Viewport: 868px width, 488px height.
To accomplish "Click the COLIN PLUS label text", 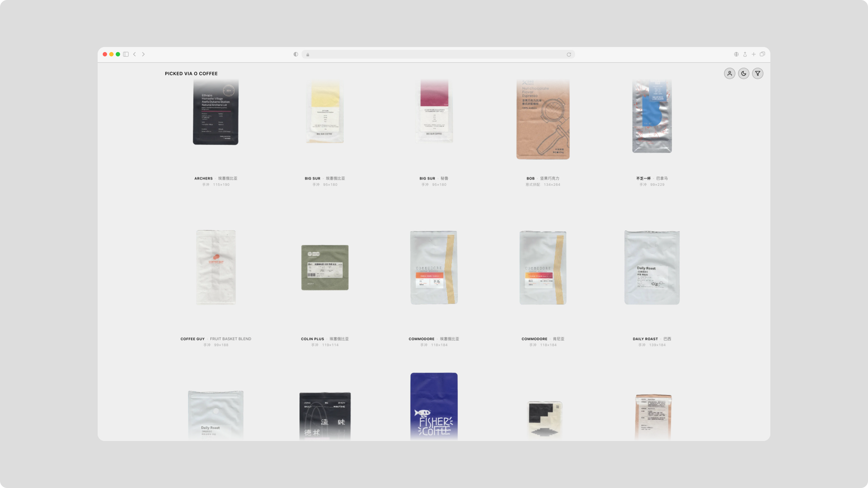I will click(312, 339).
